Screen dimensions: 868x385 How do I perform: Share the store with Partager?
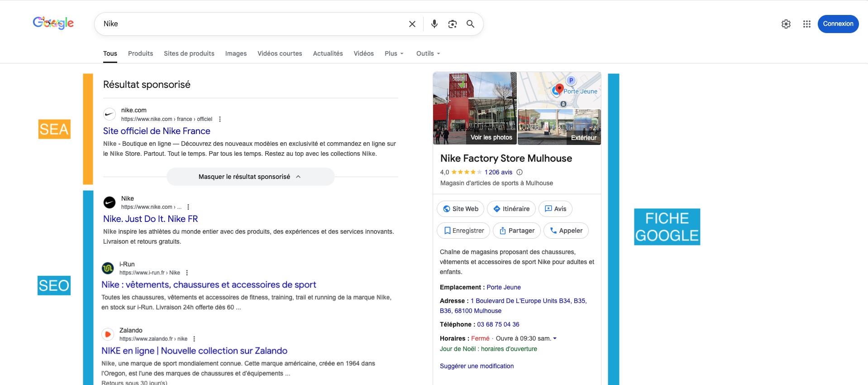(x=517, y=231)
